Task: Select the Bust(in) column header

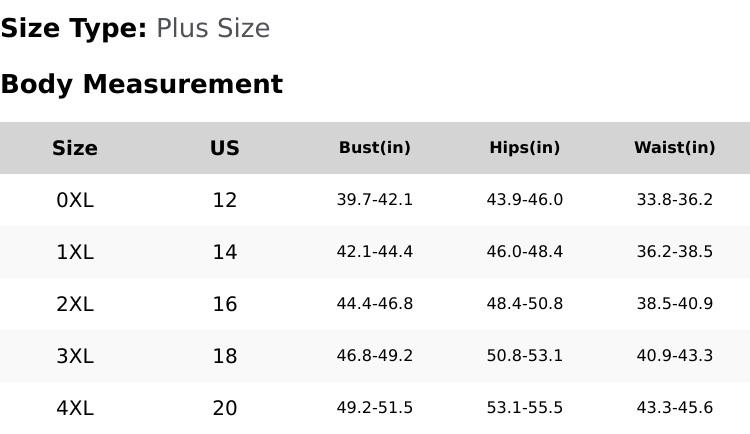Action: [x=375, y=148]
